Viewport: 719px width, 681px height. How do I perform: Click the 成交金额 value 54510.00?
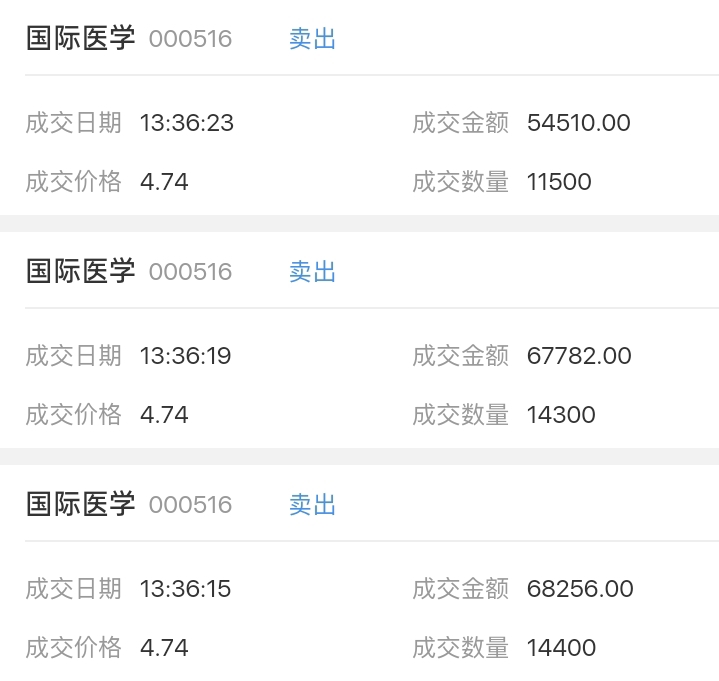click(579, 123)
